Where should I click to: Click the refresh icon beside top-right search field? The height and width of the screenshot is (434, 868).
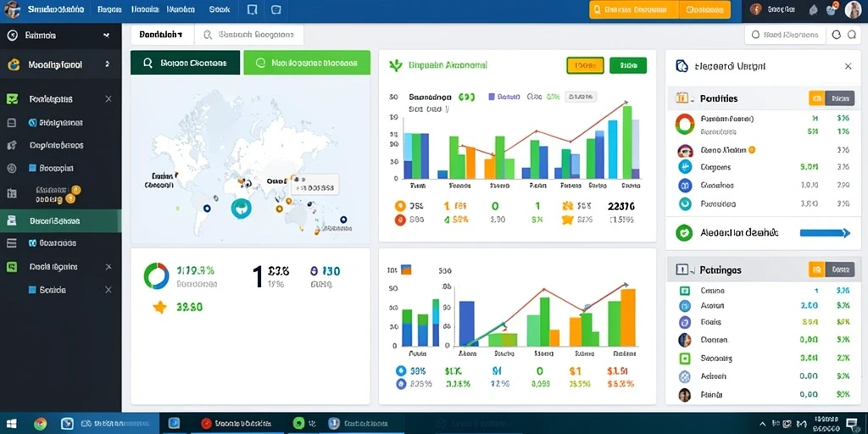(x=837, y=35)
